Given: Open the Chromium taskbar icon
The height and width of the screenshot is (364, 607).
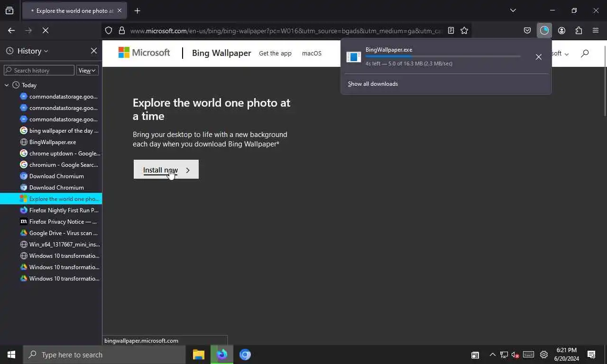Looking at the screenshot, I should [x=245, y=355].
